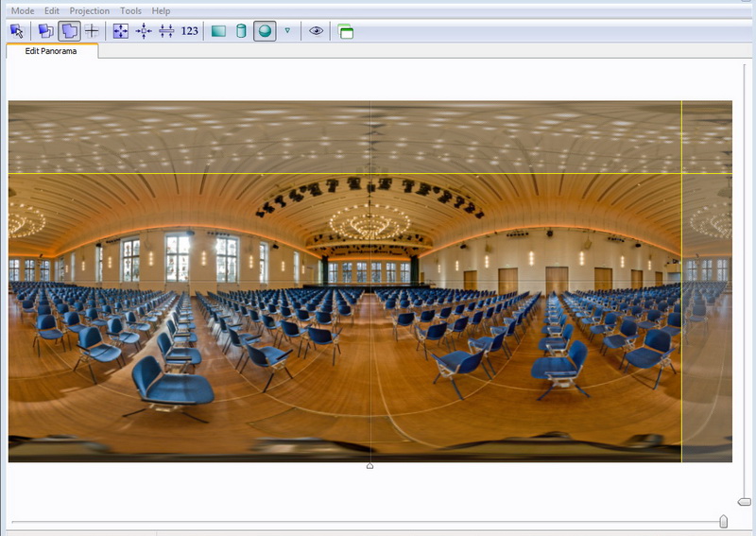Image resolution: width=756 pixels, height=536 pixels.
Task: Open the Tools menu
Action: pos(130,10)
